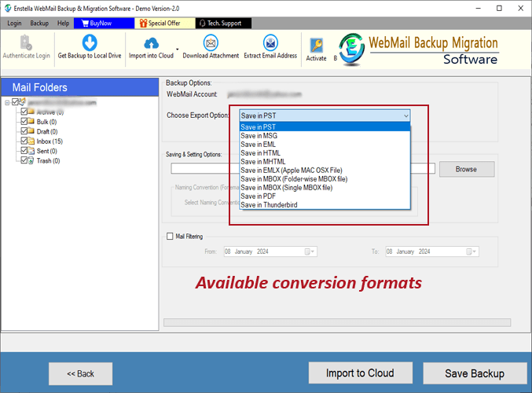Select Save in MBOX Folder-wise option
532x393 pixels.
(325, 179)
